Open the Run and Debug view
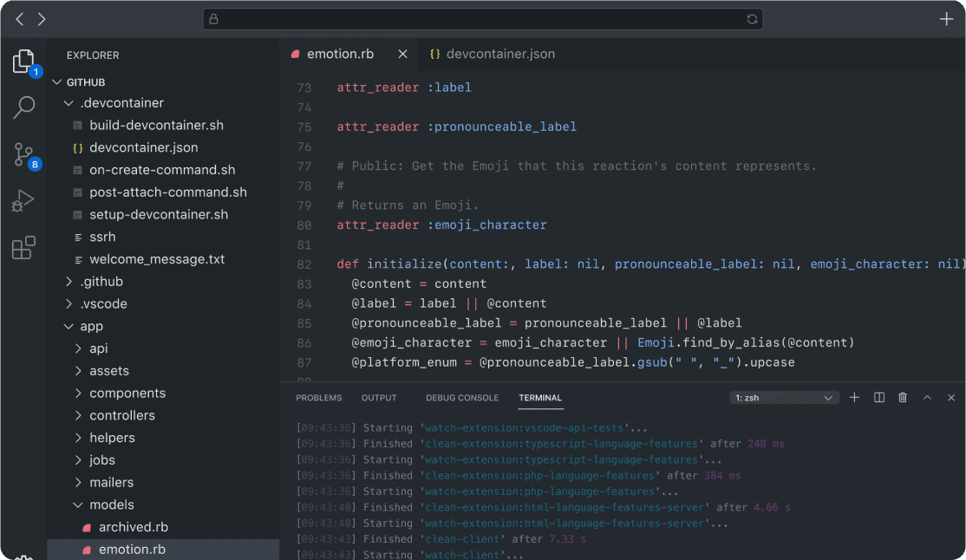 click(23, 201)
